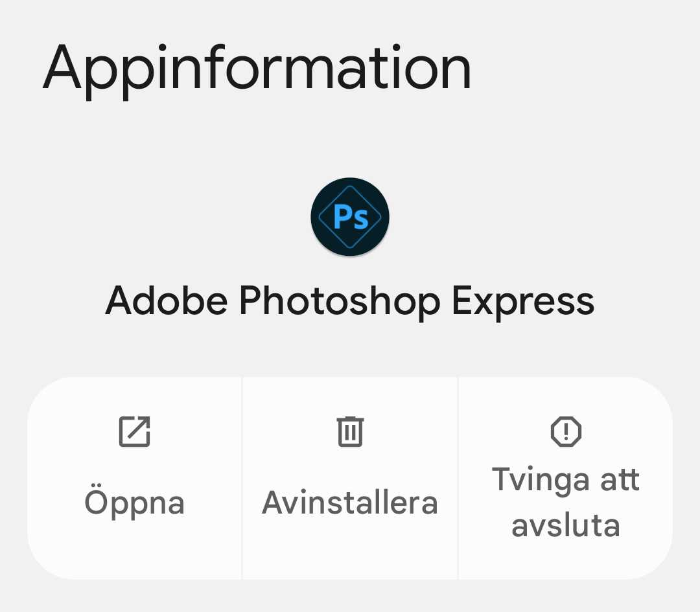
Task: Tap the circular app icon above the app name
Action: 350,217
